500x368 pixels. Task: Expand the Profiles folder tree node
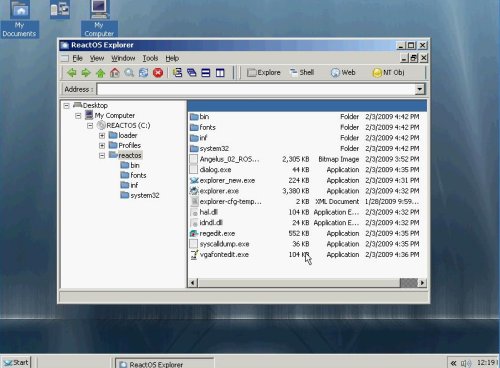(x=102, y=146)
